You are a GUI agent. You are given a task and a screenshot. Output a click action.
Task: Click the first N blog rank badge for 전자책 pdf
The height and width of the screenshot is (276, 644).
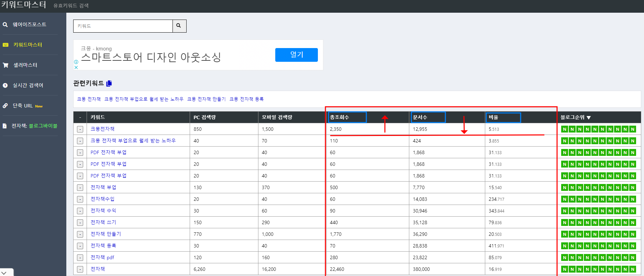(x=565, y=258)
